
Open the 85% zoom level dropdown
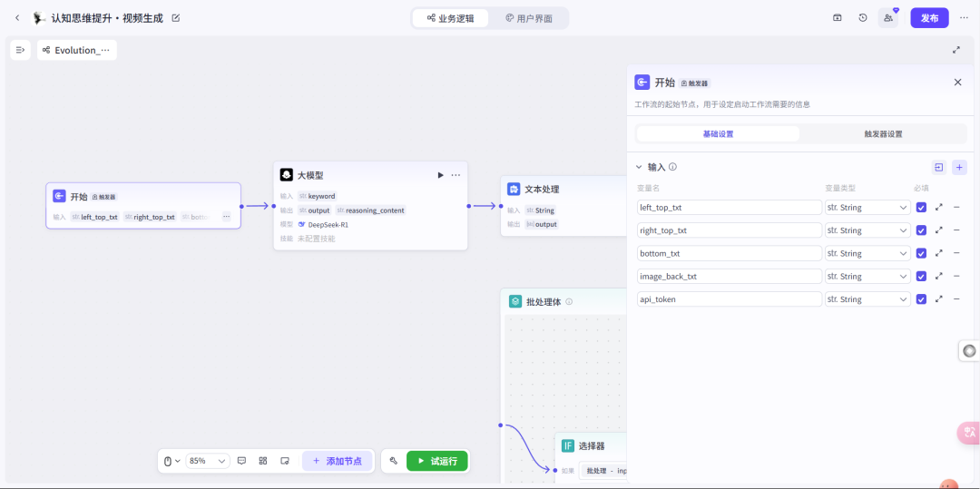(x=208, y=461)
